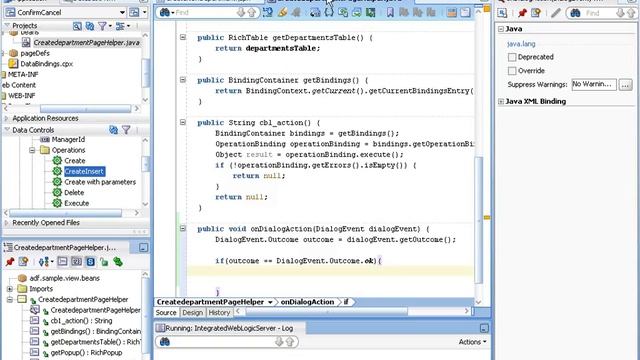Toggle show methods icon in Structure panel
This screenshot has height=360, width=640.
(x=62, y=261)
